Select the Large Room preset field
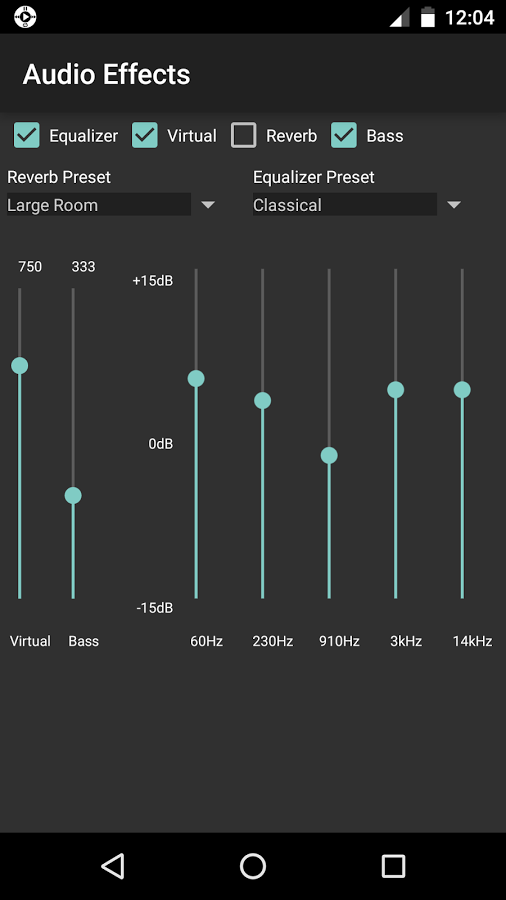 pyautogui.click(x=99, y=205)
